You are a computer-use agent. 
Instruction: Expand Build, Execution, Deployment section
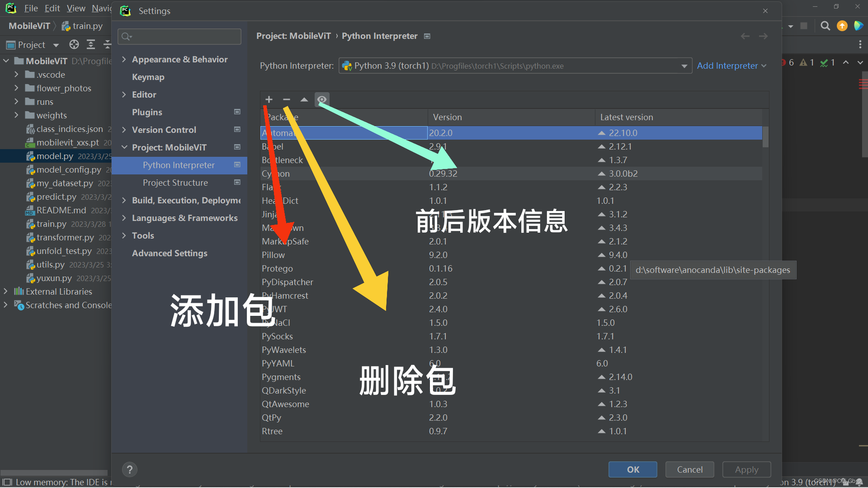click(124, 200)
